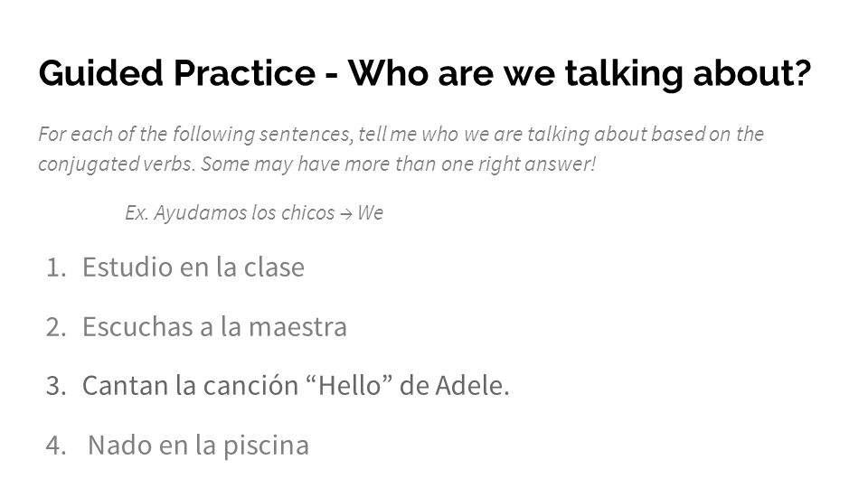Click the quoted word 'Hello'

pyautogui.click(x=350, y=386)
